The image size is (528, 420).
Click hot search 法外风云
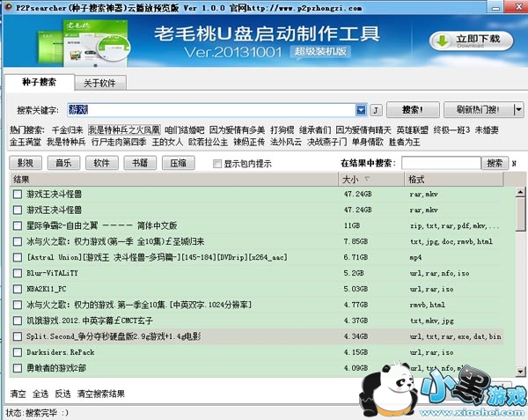(285, 142)
